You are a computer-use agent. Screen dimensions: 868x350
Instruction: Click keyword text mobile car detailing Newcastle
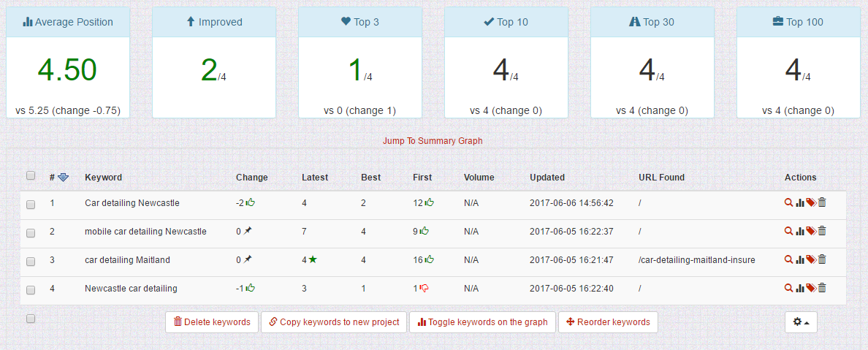point(145,231)
